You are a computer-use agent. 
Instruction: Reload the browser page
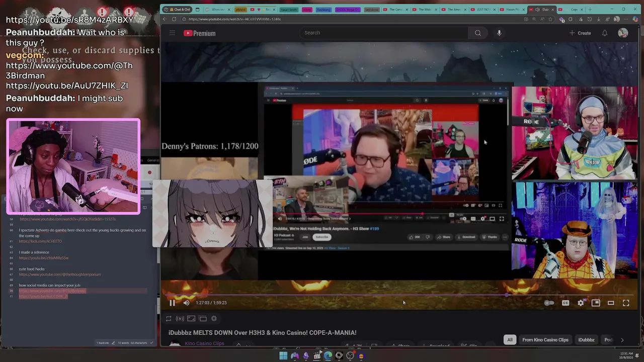pos(174,19)
